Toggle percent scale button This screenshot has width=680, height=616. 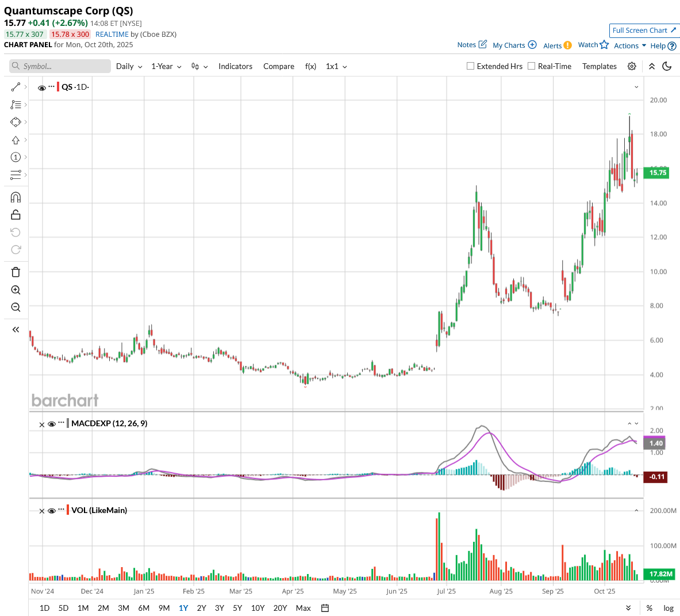pos(649,608)
